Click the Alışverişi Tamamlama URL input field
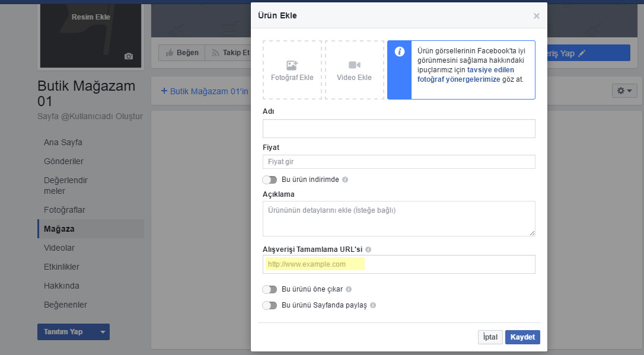Image resolution: width=644 pixels, height=355 pixels. 399,264
